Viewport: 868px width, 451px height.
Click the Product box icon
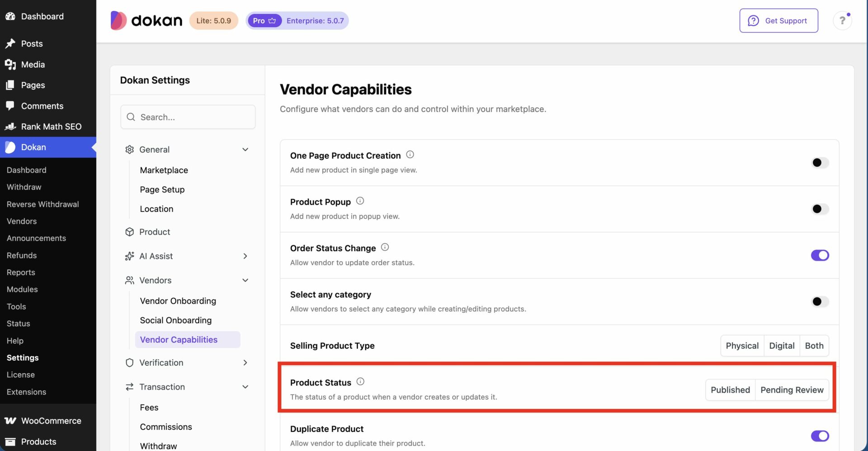tap(130, 232)
